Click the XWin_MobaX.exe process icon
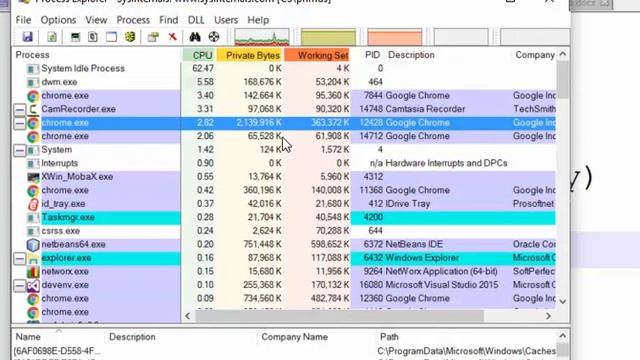The height and width of the screenshot is (360, 640). click(x=33, y=177)
